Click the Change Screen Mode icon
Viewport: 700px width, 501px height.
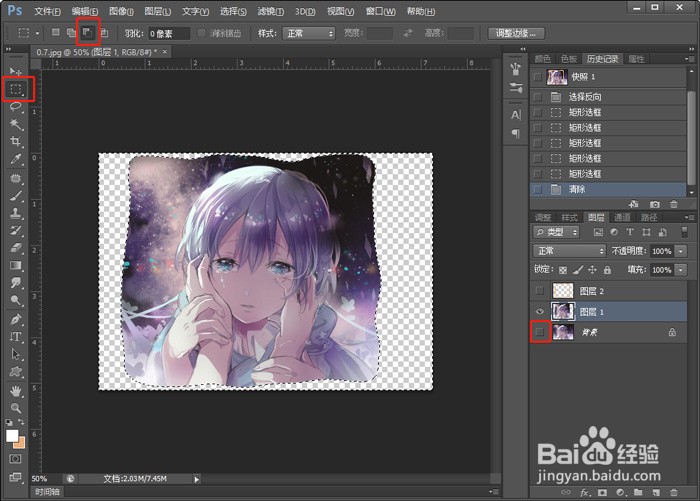click(15, 477)
